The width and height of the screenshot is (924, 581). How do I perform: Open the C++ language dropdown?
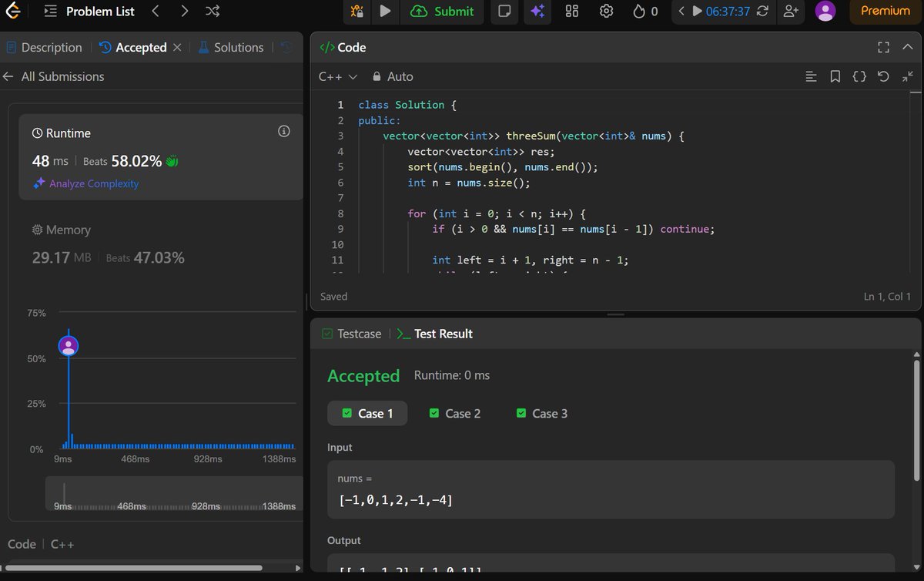(x=337, y=76)
